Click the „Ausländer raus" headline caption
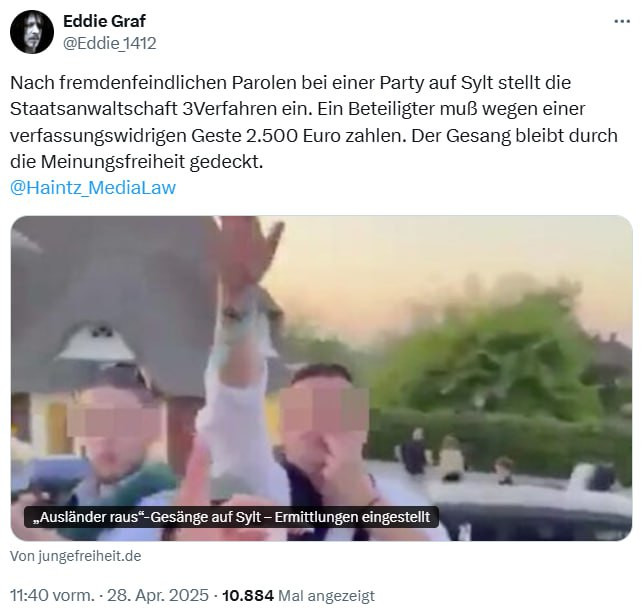 click(x=231, y=517)
